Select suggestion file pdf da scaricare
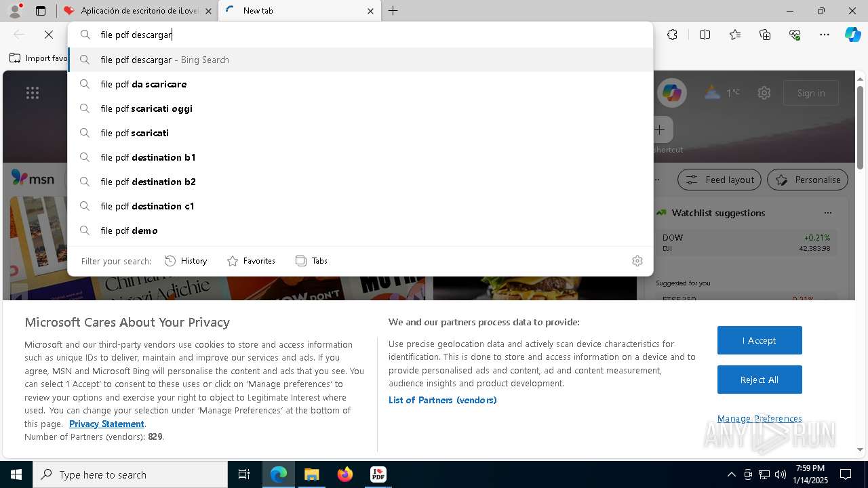 point(360,84)
